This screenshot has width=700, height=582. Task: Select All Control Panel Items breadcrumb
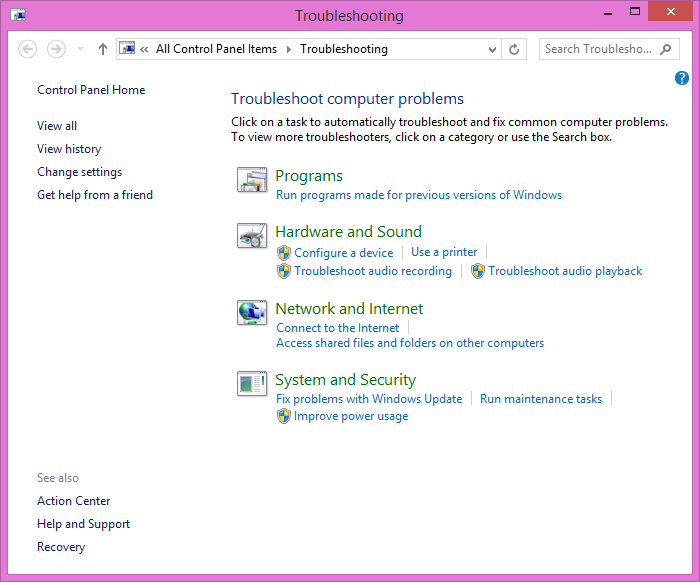coord(216,49)
